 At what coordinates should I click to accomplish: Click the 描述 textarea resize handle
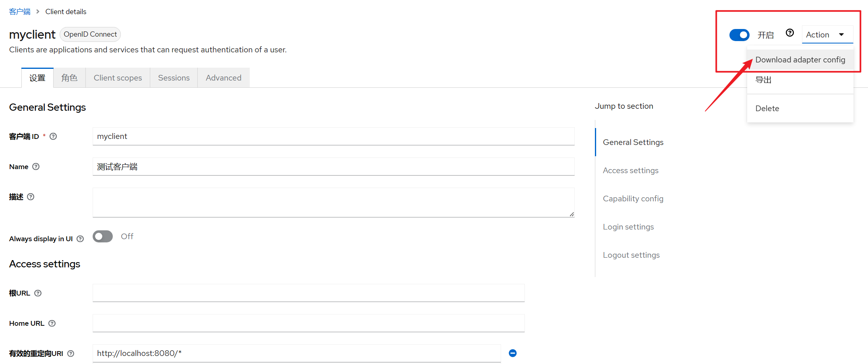click(x=572, y=214)
